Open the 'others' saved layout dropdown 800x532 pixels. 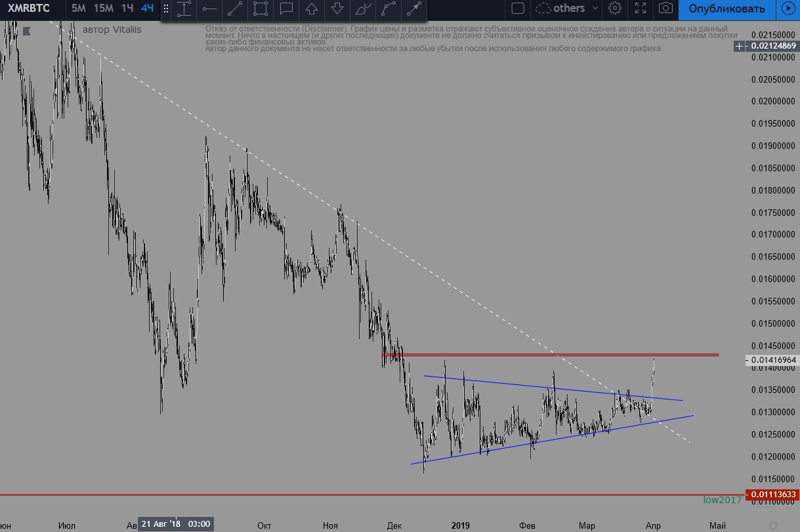(x=568, y=9)
